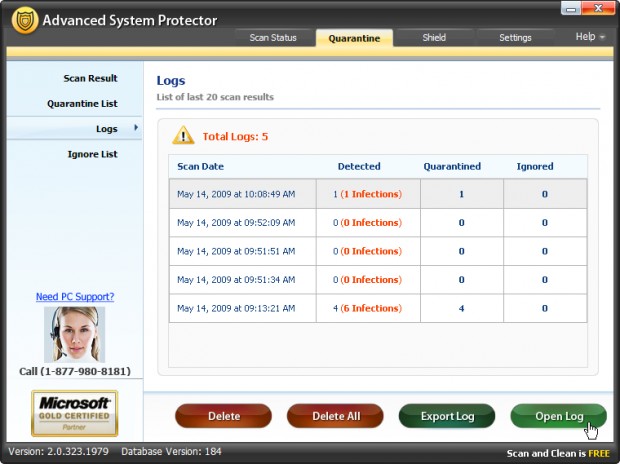Click the support agent photo
This screenshot has width=620, height=464.
[74, 335]
